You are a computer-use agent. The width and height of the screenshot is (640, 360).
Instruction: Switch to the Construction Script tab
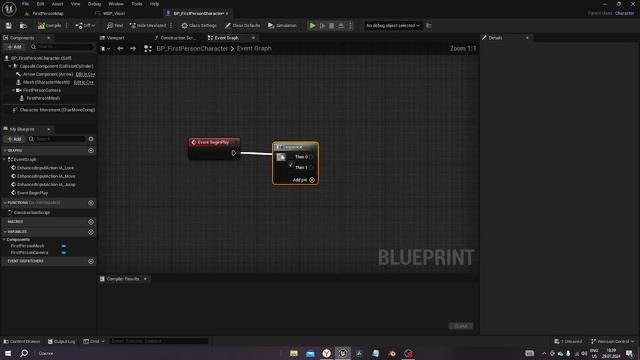click(x=178, y=38)
